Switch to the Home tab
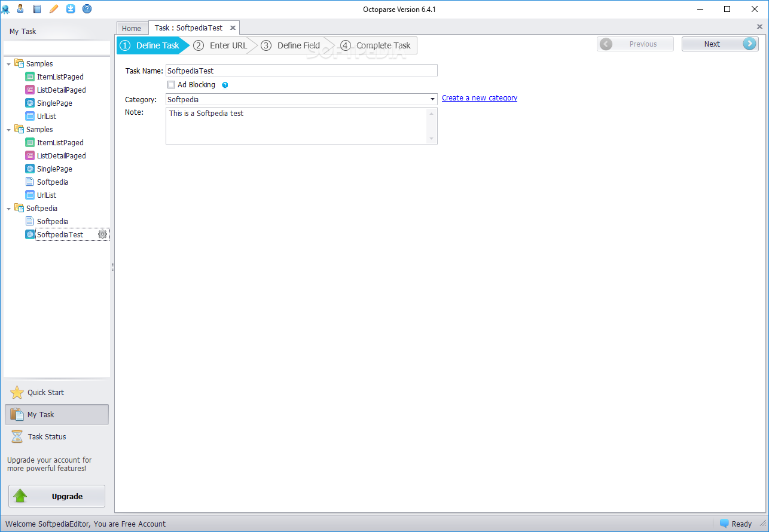 [x=132, y=28]
